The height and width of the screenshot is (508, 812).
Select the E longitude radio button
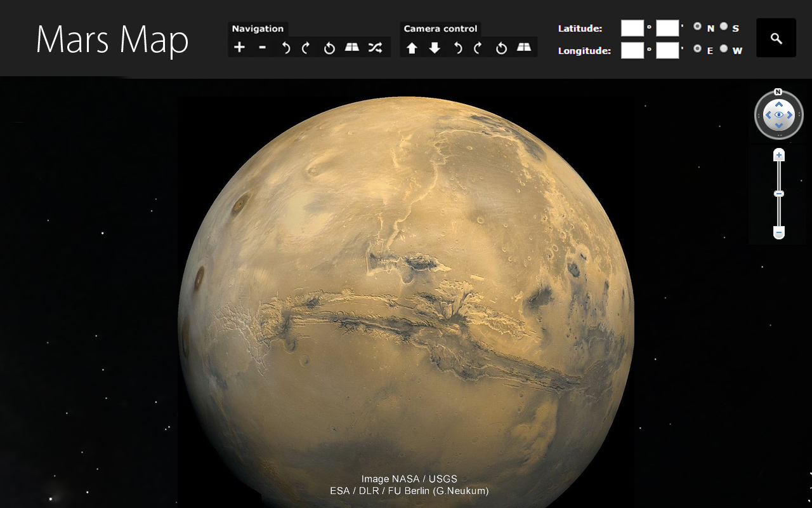[x=698, y=48]
